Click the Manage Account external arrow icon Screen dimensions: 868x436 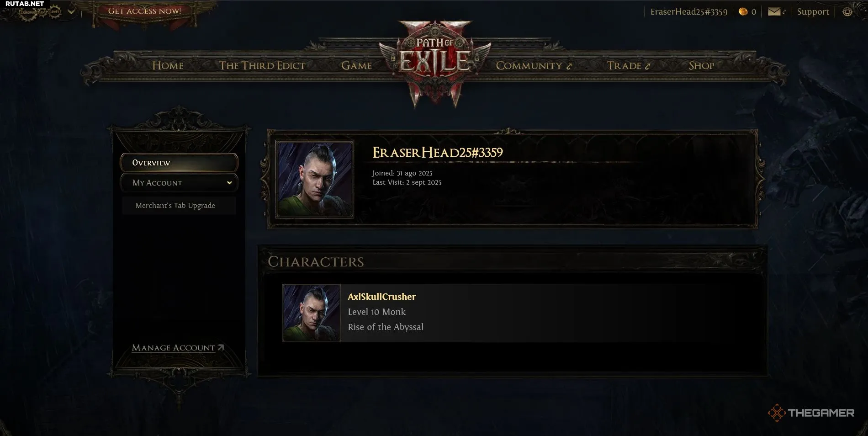click(221, 347)
